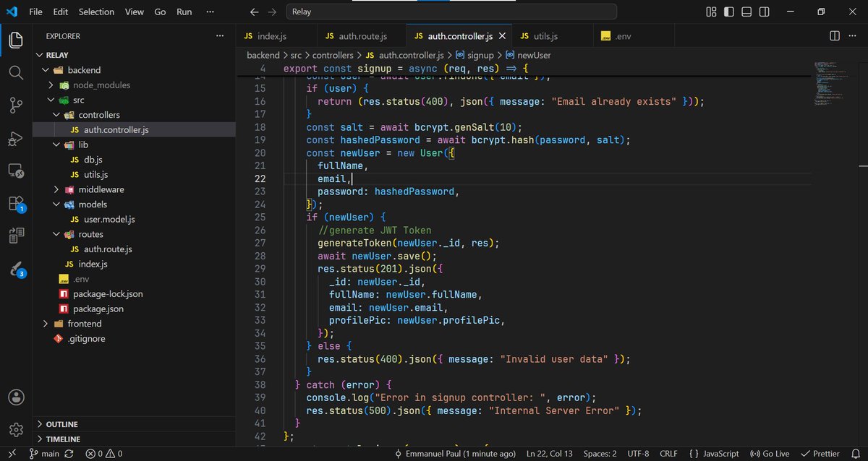Open the Extensions view with badge
Screen dimensions: 868x461
(x=16, y=204)
